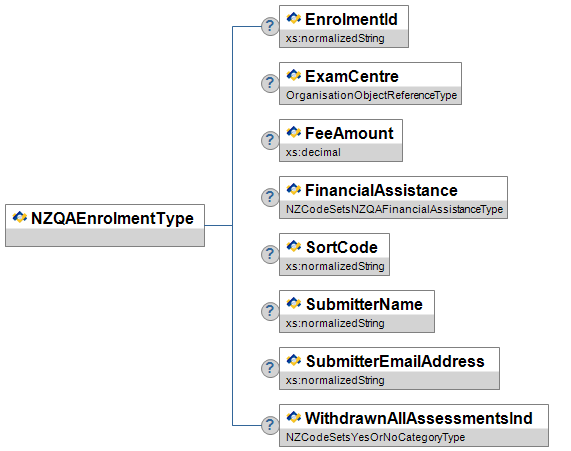Image resolution: width=571 pixels, height=451 pixels.
Task: Click OrganisationObjectReferenceType type label
Action: point(371,95)
